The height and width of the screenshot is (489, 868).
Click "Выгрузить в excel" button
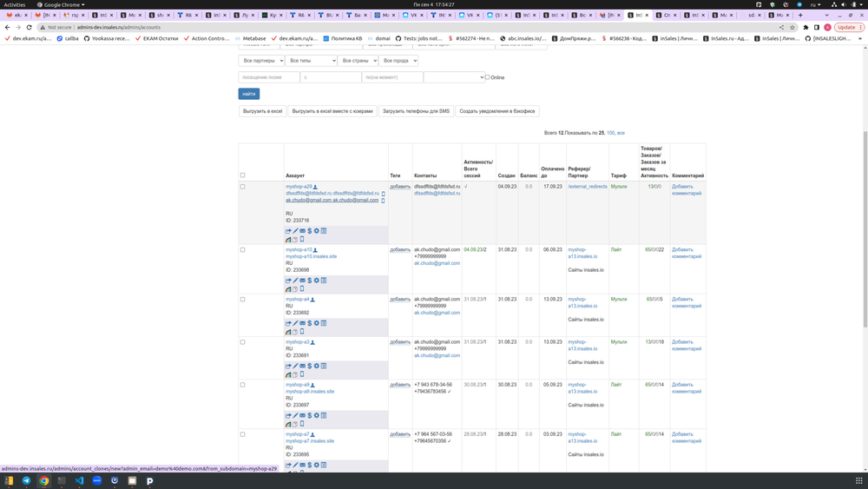262,111
